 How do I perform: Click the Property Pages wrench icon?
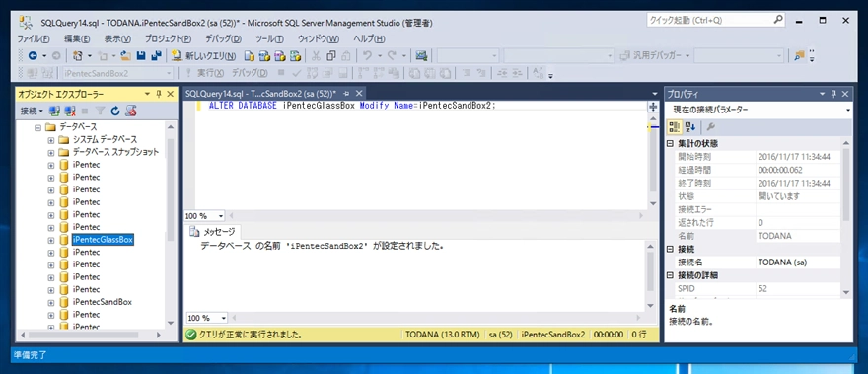pyautogui.click(x=711, y=127)
